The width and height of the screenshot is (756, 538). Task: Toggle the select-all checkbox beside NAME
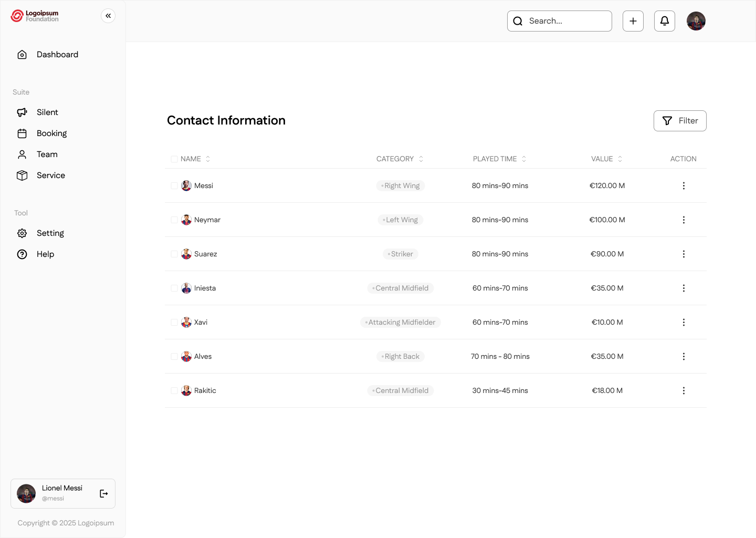tap(174, 159)
